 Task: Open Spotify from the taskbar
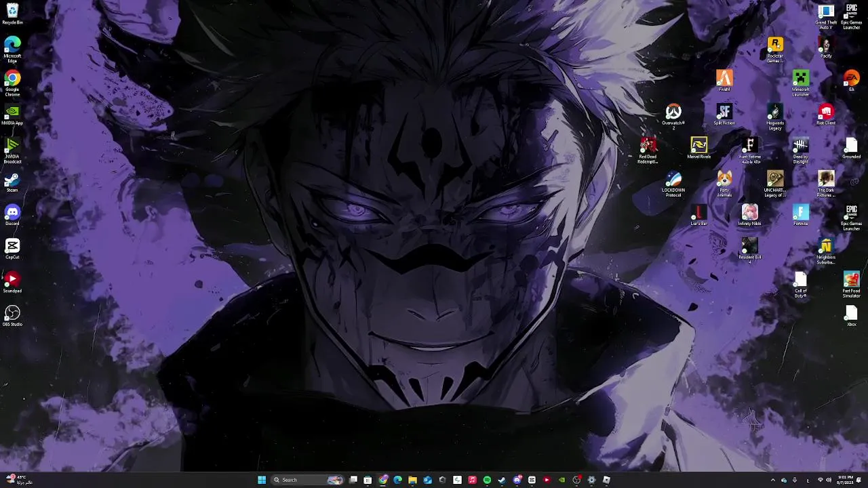[x=487, y=480]
